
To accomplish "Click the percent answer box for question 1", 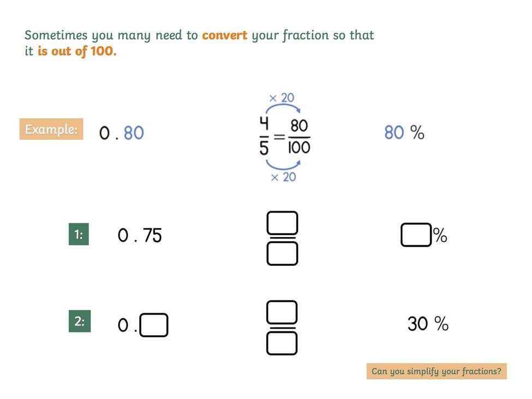I will [416, 235].
